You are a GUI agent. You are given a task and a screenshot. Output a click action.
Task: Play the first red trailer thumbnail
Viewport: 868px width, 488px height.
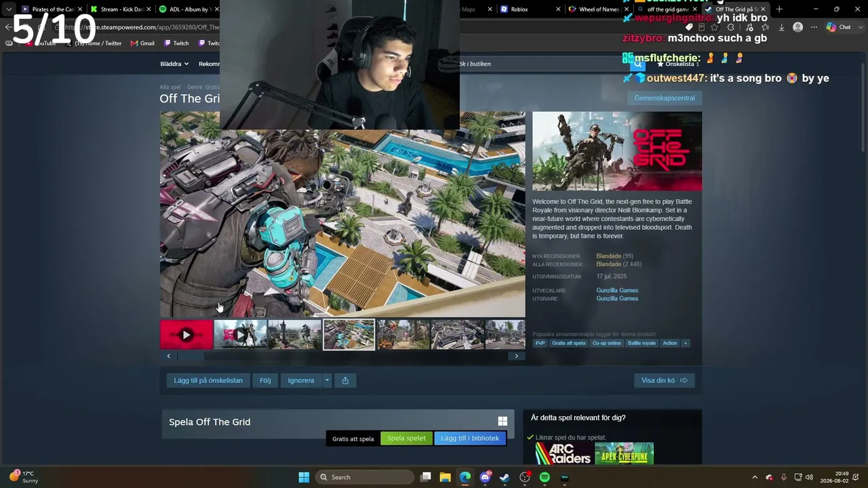tap(186, 335)
